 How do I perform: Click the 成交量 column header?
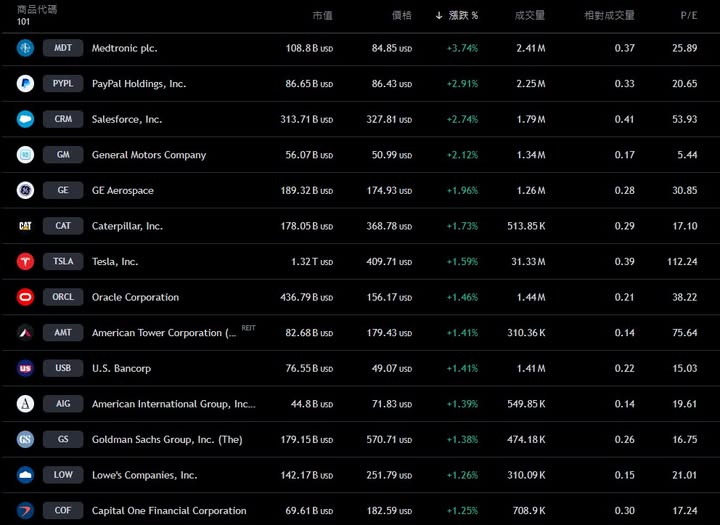[529, 16]
